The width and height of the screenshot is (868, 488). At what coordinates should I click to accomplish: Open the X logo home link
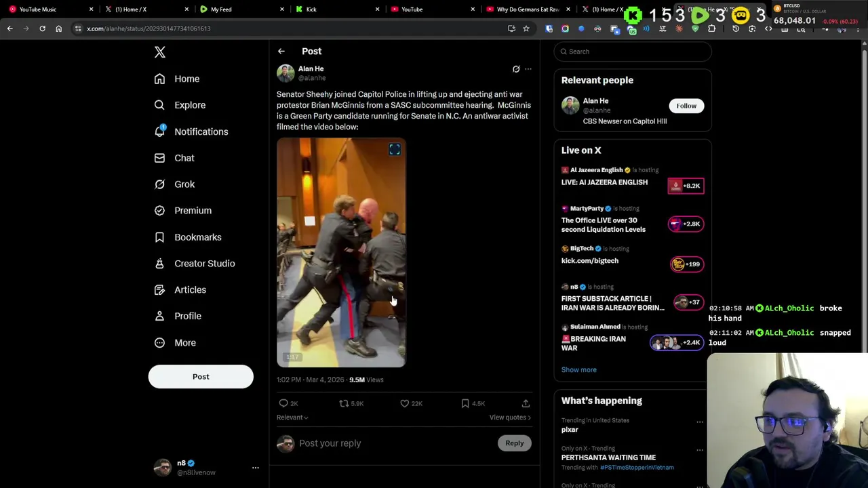[160, 52]
